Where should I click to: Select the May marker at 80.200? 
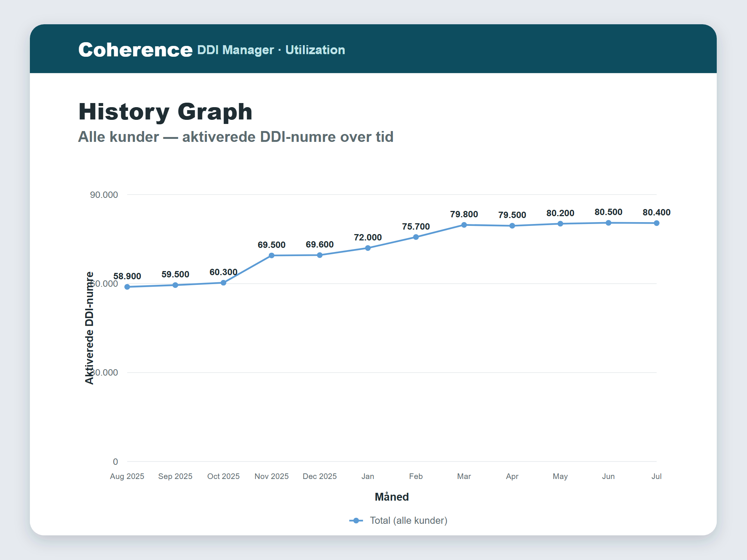pyautogui.click(x=560, y=224)
